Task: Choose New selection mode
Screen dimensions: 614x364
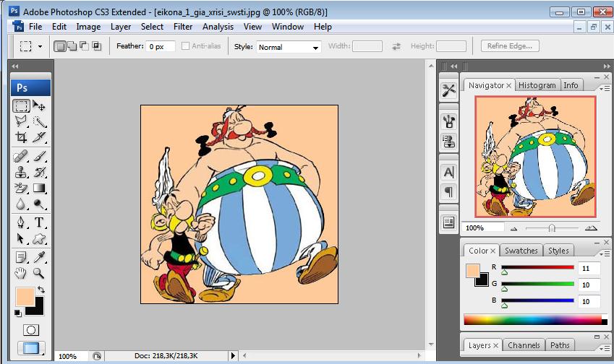Action: [x=59, y=46]
